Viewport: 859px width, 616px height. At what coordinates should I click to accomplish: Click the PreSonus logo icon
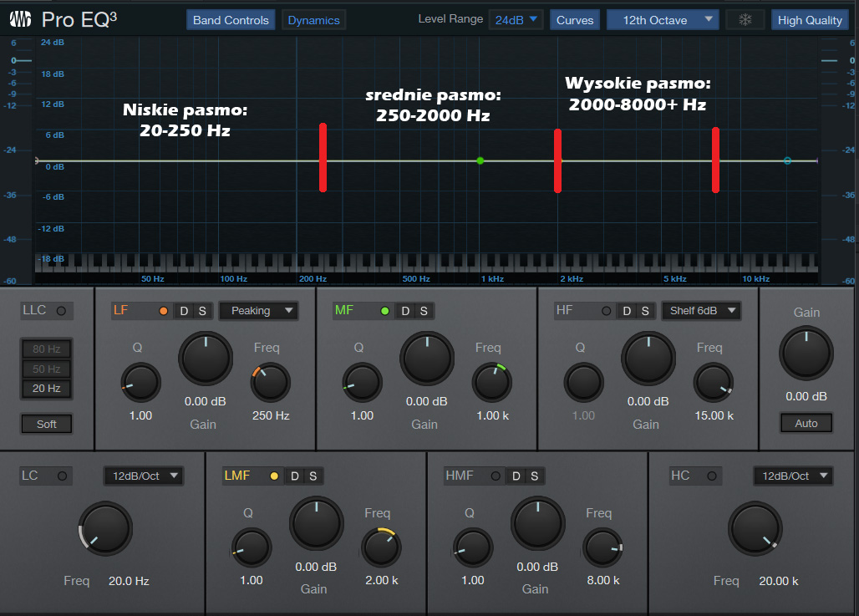[x=21, y=19]
